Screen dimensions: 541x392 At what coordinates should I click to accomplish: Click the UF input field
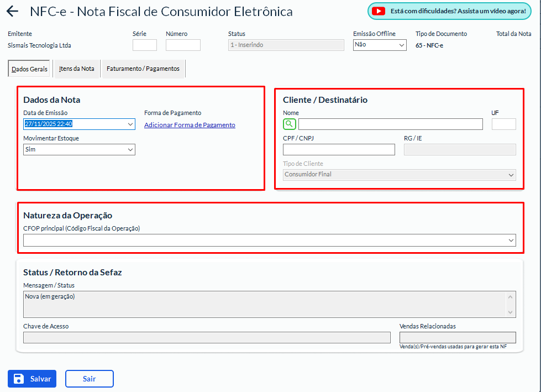click(503, 124)
